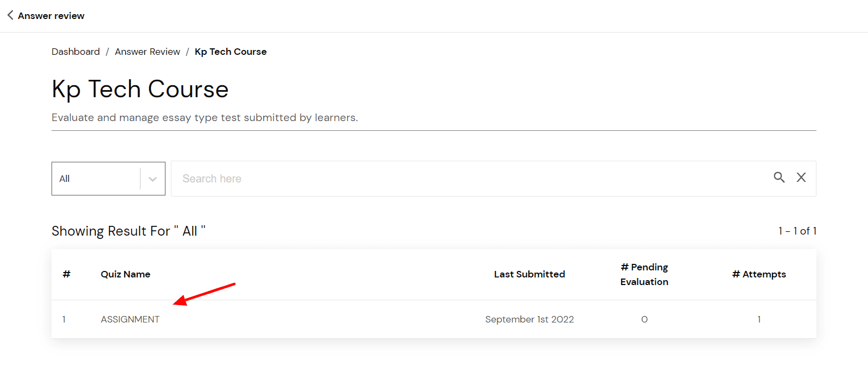868x392 pixels.
Task: Click the # Pending Evaluation header
Action: tap(644, 274)
